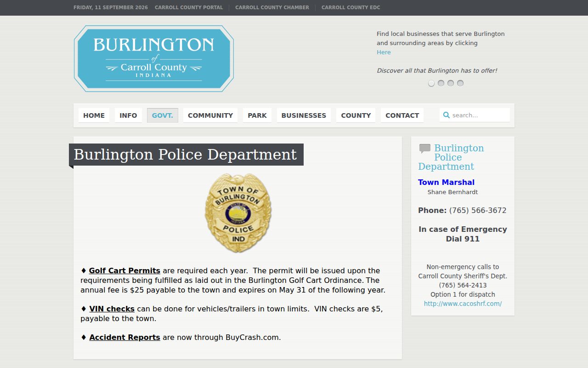The width and height of the screenshot is (588, 368).
Task: Click the Burlington of Carroll County logo
Action: click(x=154, y=58)
